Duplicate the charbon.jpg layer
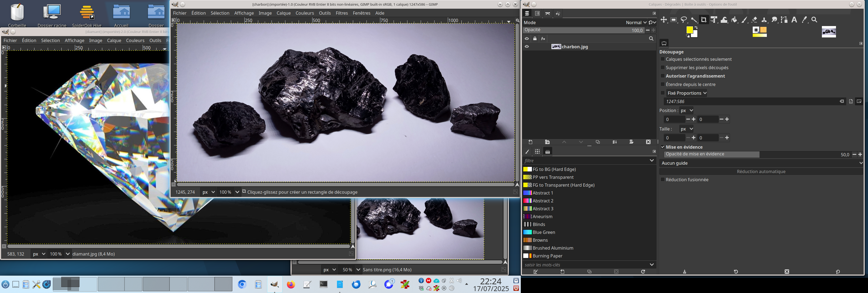Image resolution: width=868 pixels, height=293 pixels. coord(598,142)
